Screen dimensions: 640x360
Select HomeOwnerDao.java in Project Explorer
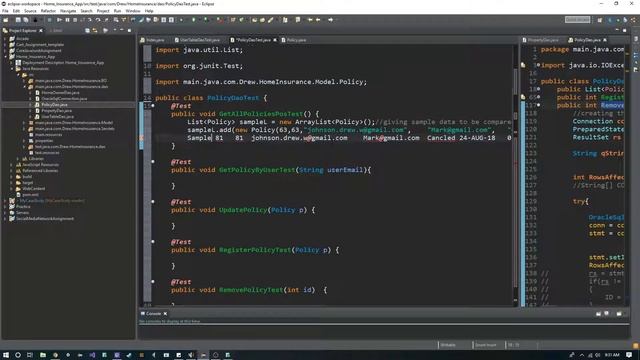(60, 93)
